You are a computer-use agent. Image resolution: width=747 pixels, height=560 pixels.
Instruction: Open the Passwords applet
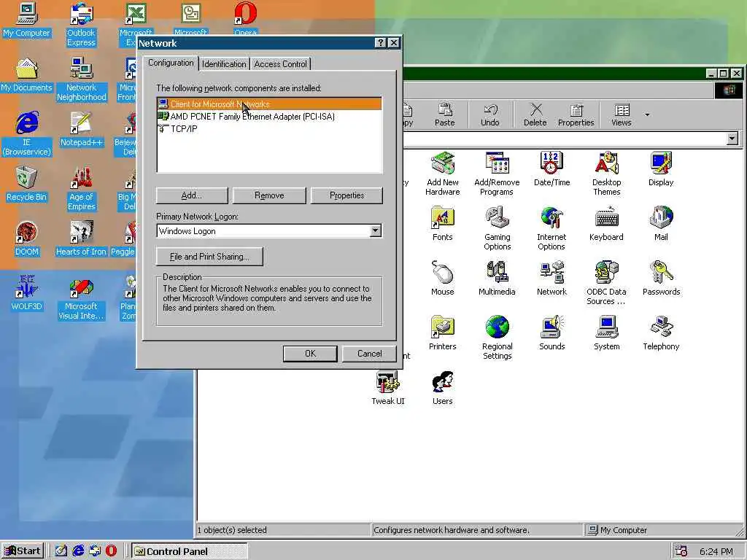click(661, 278)
